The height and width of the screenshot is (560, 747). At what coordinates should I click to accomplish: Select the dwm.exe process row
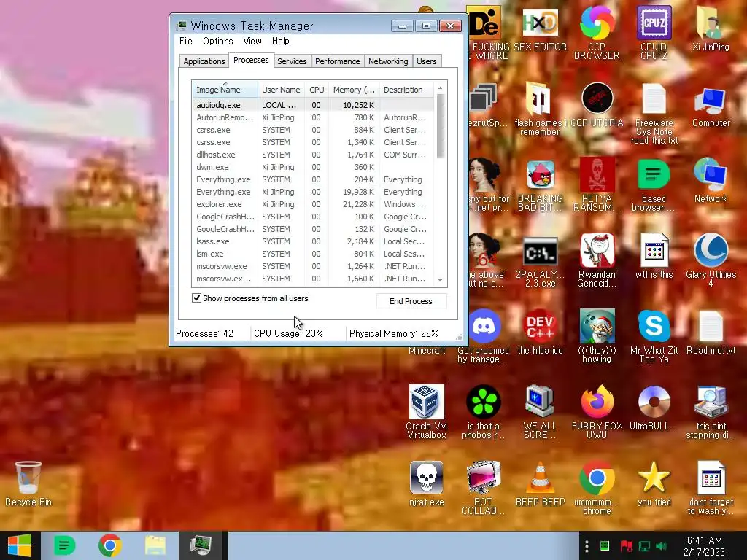pyautogui.click(x=312, y=167)
